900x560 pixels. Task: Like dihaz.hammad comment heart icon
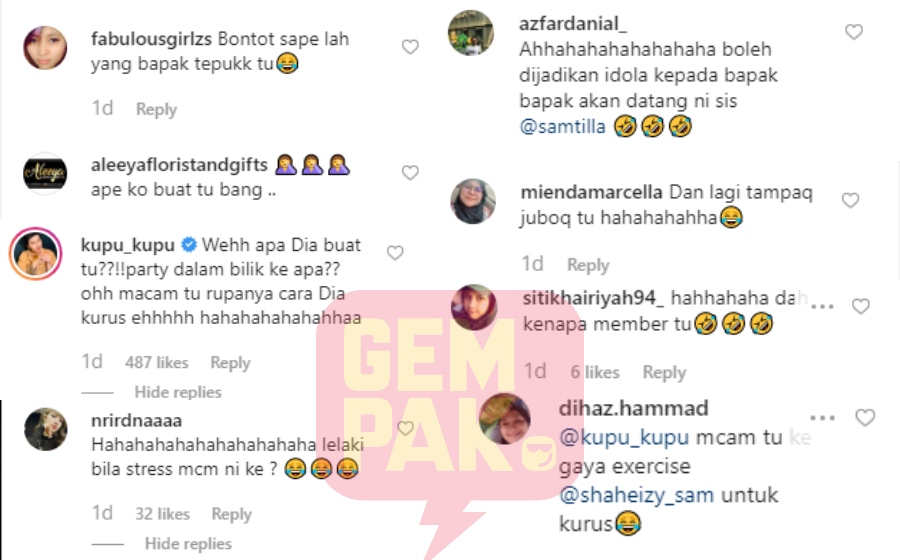pos(865,418)
